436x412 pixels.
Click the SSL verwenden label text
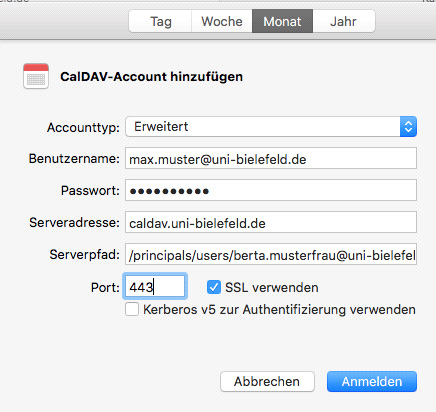[272, 288]
